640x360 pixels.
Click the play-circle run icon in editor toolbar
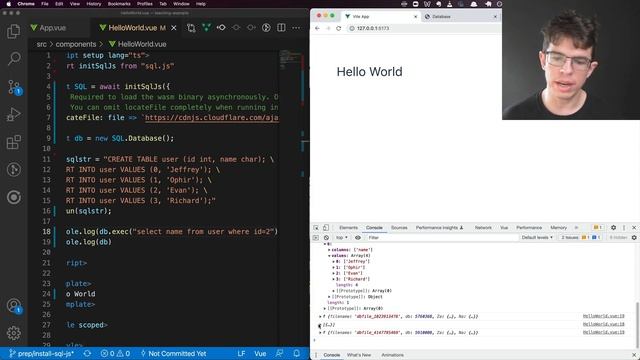(x=266, y=28)
